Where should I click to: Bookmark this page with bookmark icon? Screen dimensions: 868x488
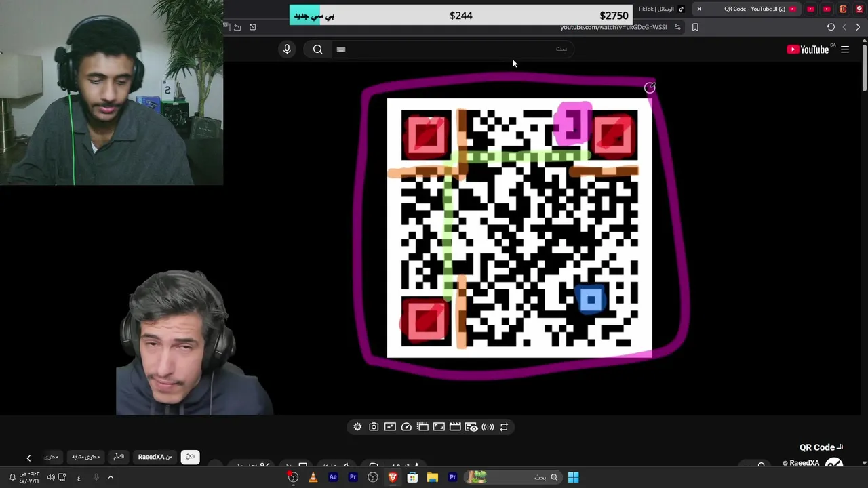[695, 27]
